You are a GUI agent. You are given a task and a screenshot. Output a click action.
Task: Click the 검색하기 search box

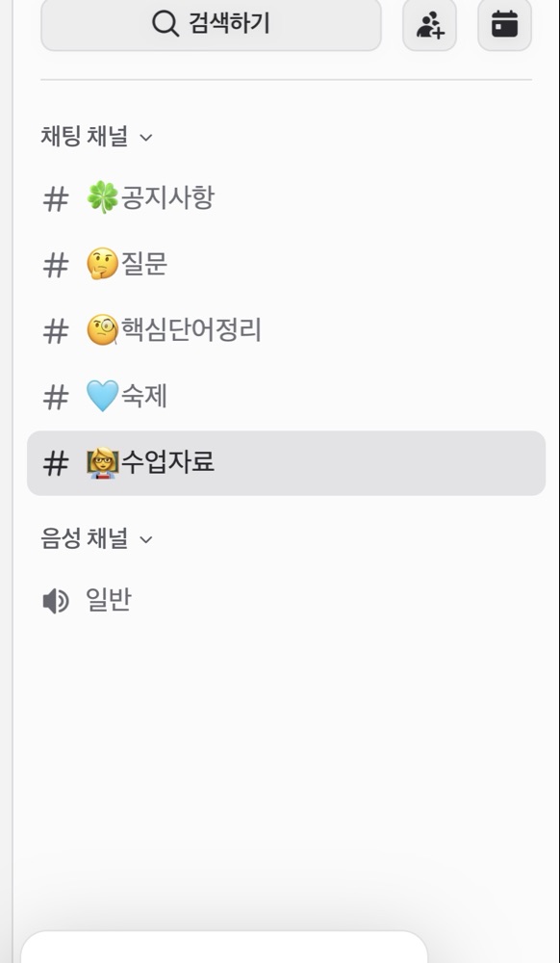[211, 25]
